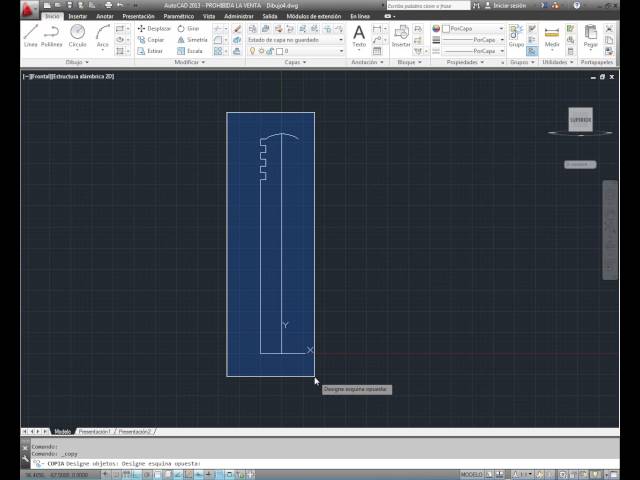The height and width of the screenshot is (480, 640).
Task: Select the Arco tool
Action: (102, 36)
